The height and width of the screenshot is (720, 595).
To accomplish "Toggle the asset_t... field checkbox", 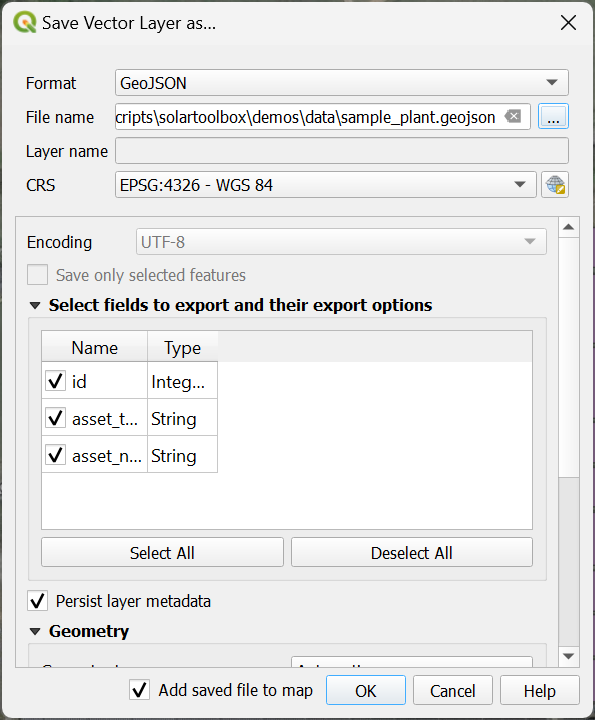I will [56, 418].
